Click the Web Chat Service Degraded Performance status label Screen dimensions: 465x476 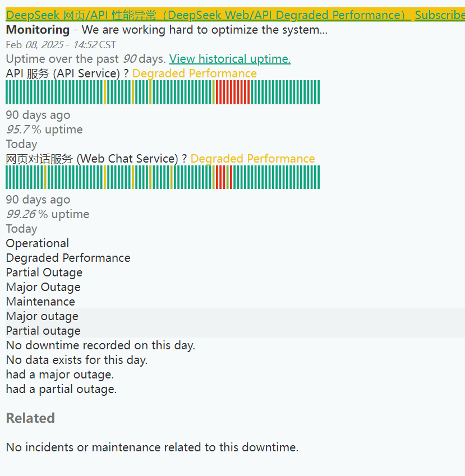(252, 159)
